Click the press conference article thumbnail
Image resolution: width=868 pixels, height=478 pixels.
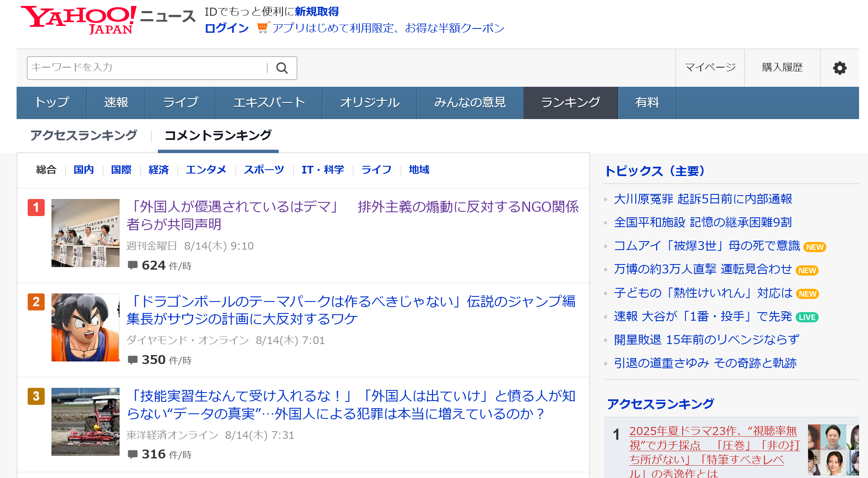86,233
